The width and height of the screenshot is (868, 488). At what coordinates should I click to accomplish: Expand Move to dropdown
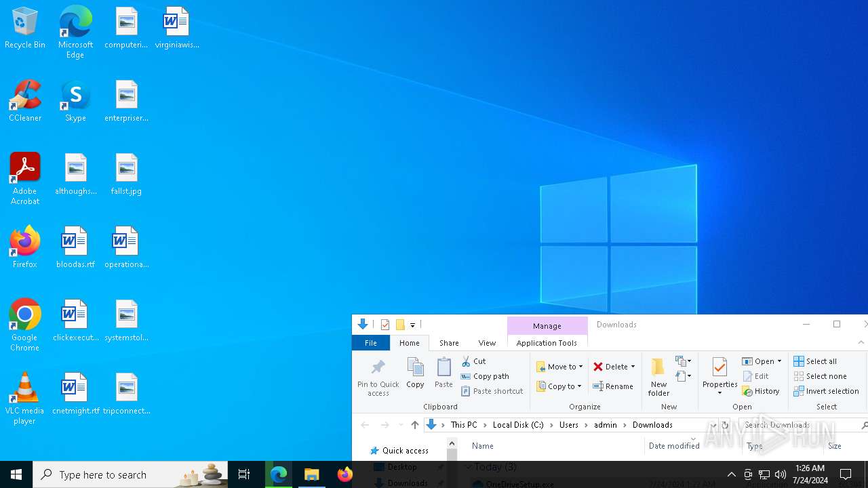[x=580, y=367]
